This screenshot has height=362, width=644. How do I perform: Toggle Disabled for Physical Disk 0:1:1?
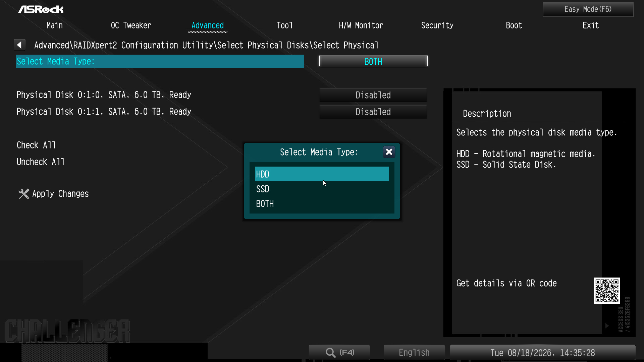[373, 112]
